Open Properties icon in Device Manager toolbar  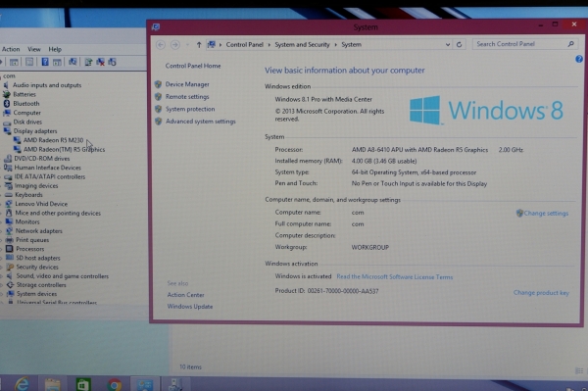click(29, 62)
